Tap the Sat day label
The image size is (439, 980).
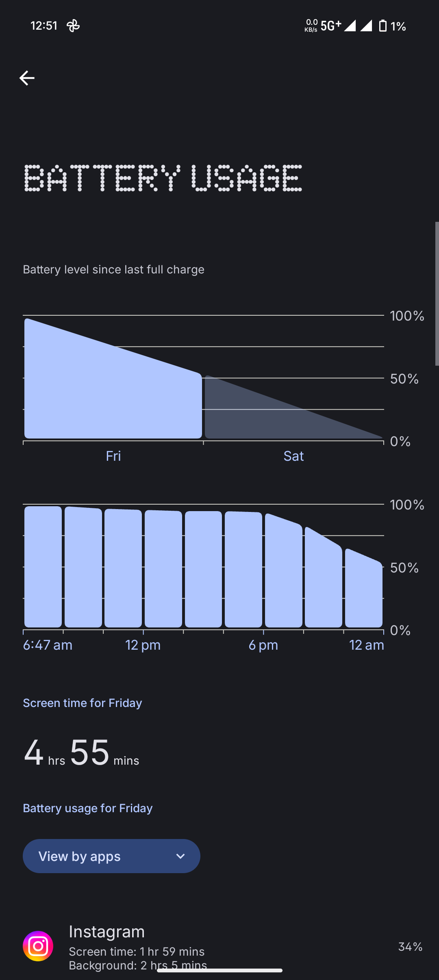[293, 456]
